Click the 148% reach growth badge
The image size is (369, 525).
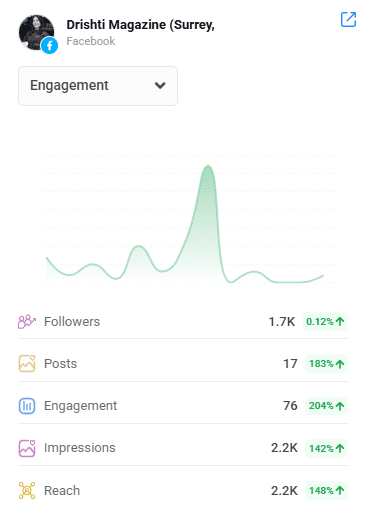point(326,491)
